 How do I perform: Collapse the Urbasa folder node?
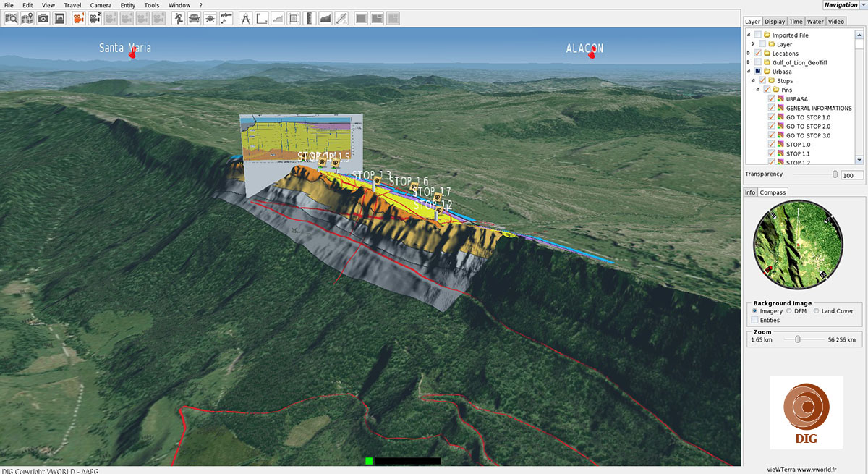click(748, 72)
